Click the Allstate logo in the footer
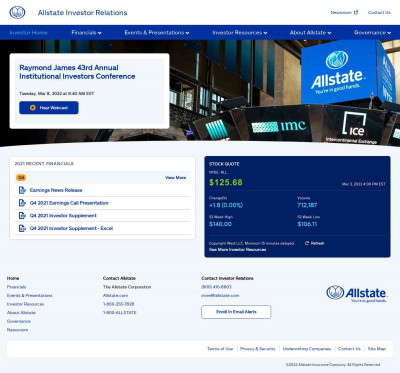 click(356, 294)
